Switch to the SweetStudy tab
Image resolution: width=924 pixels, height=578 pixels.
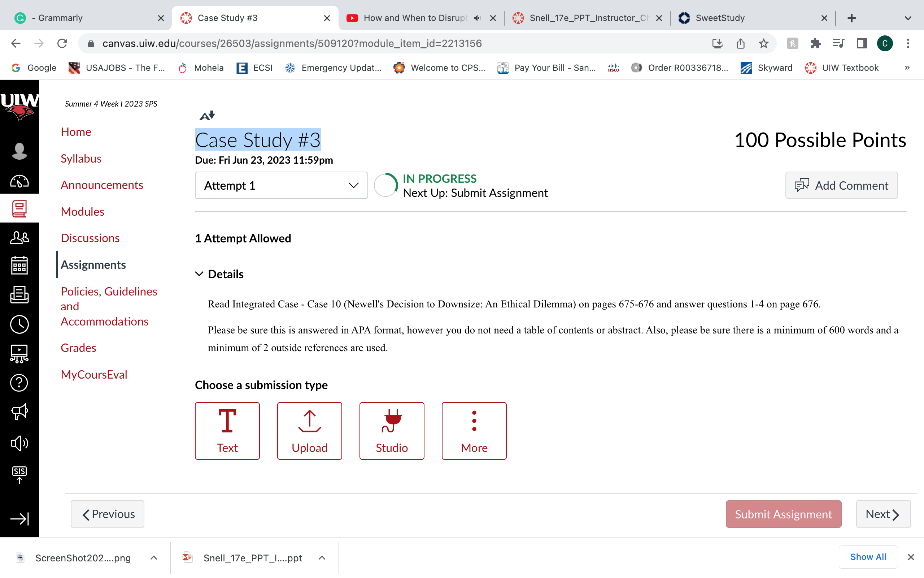tap(753, 18)
